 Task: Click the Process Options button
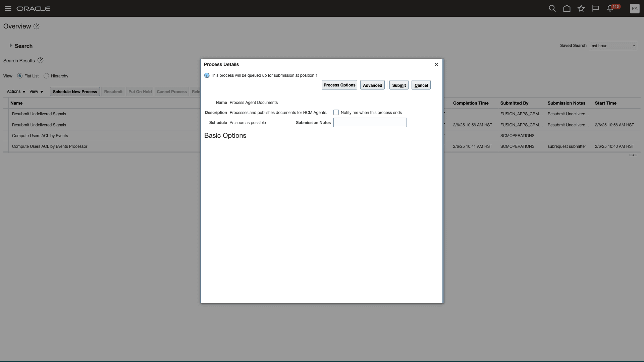pyautogui.click(x=339, y=85)
